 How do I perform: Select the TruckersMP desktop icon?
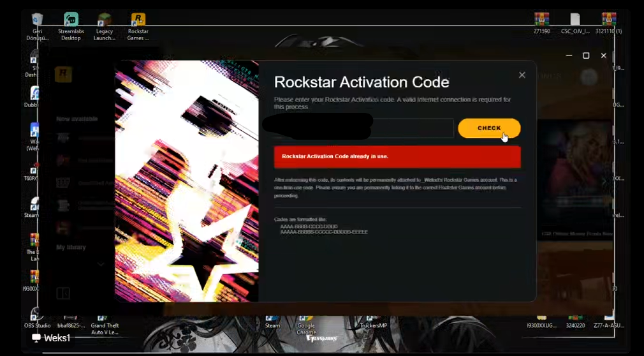point(373,322)
